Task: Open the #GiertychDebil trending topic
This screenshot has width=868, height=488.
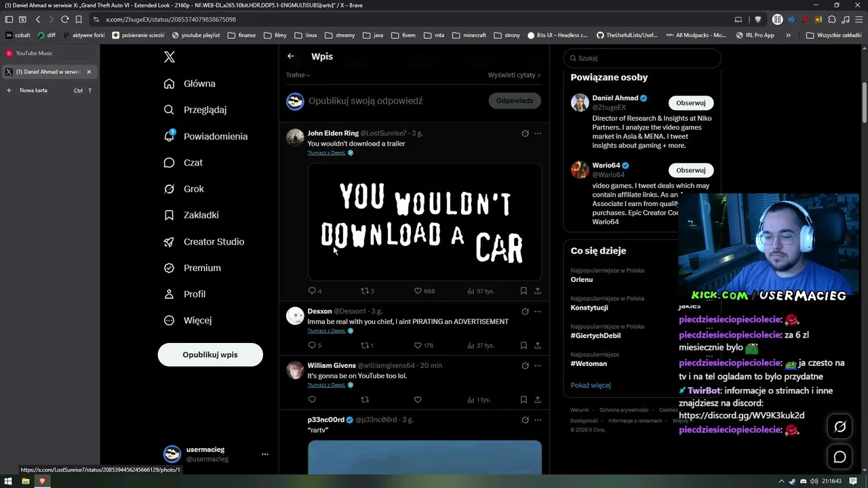Action: (595, 335)
